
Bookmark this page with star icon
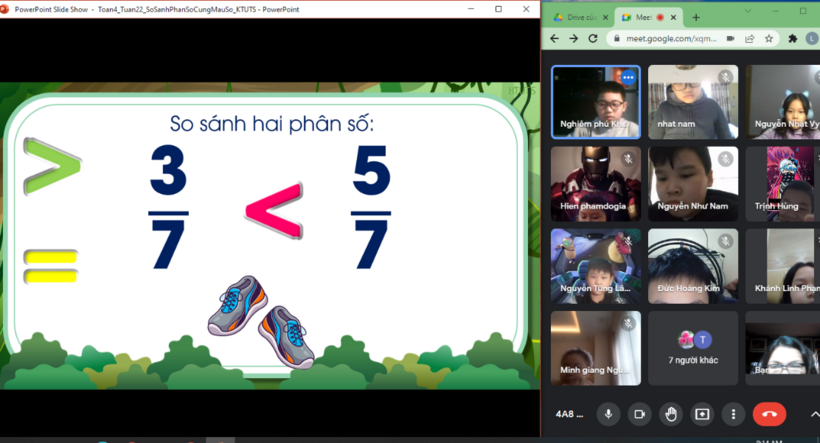click(x=769, y=39)
